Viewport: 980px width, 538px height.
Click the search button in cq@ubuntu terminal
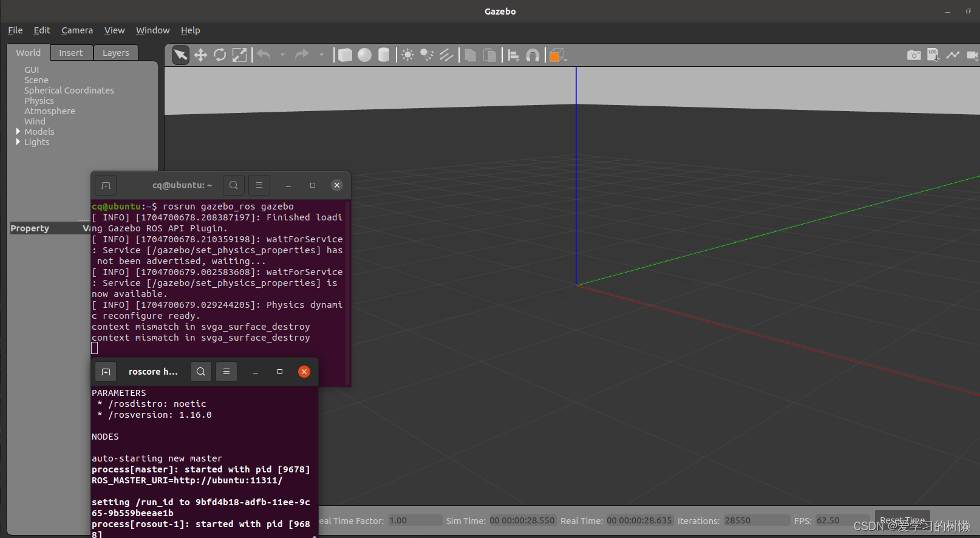[234, 185]
